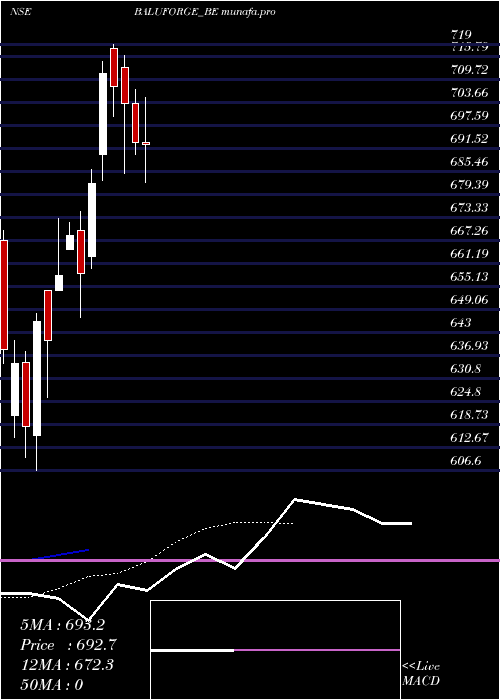
Task: Click the 697.59 price axis label
Action: point(469,116)
